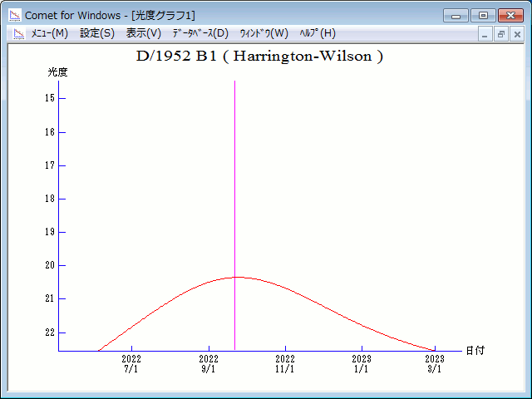This screenshot has height=399, width=532.
Task: Click the magnitude 16 axis label
Action: [50, 132]
